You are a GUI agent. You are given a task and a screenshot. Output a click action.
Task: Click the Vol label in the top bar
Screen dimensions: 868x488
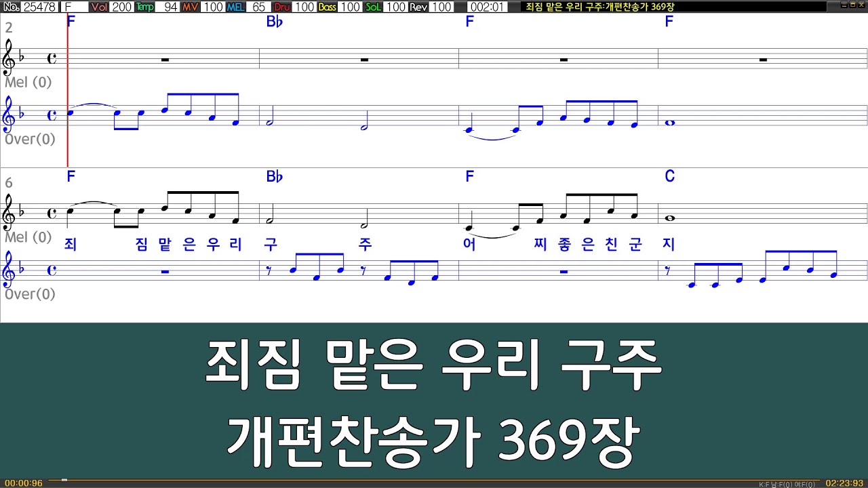(99, 7)
